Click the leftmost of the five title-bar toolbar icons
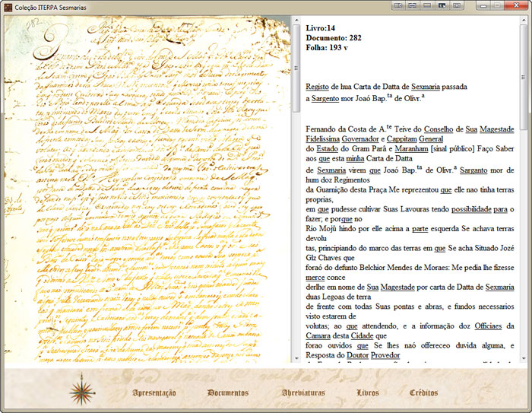This screenshot has width=532, height=413. (397, 5)
